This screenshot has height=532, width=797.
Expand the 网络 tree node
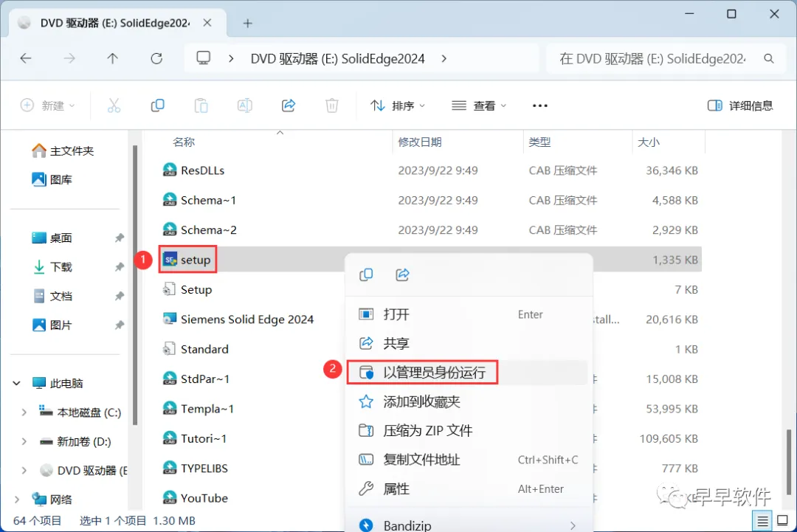coord(16,500)
